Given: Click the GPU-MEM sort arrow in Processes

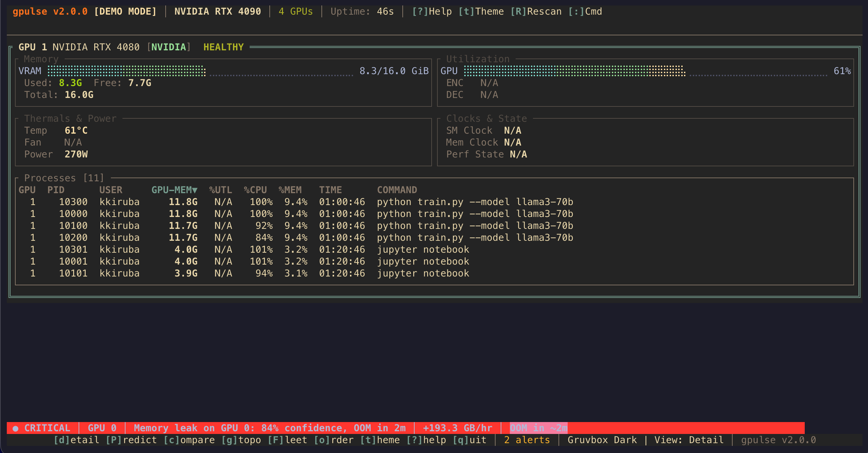Looking at the screenshot, I should tap(195, 190).
